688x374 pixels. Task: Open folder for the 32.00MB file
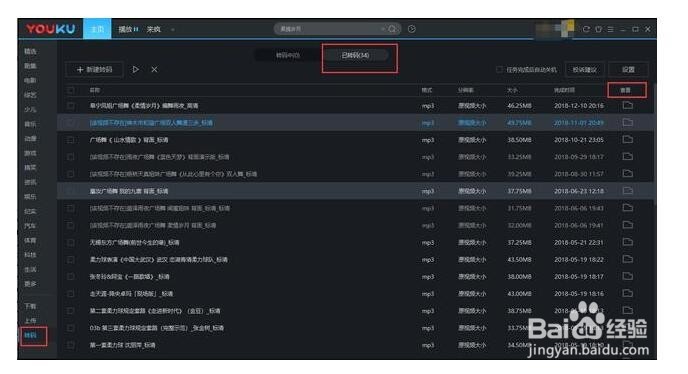pos(627,225)
